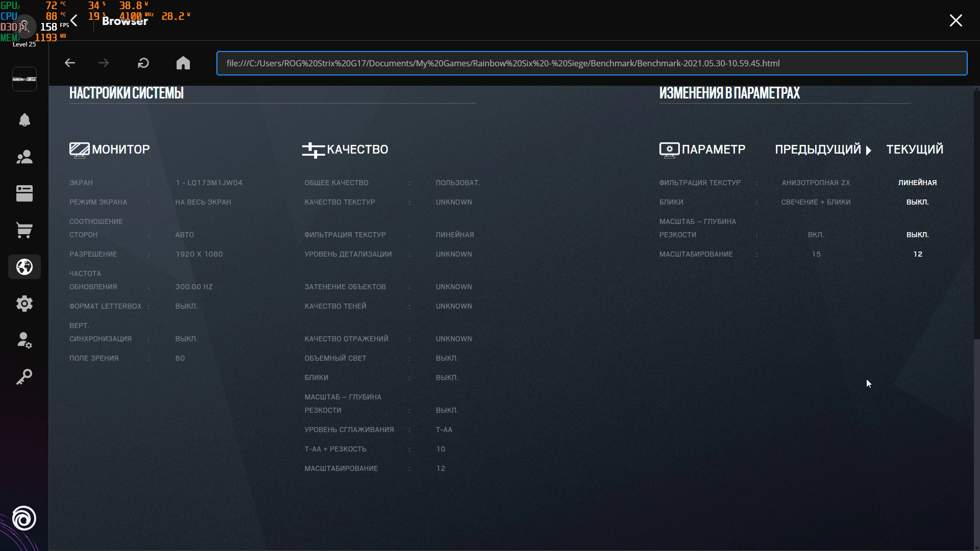The image size is (980, 551).
Task: Click the Параметр settings monitor icon
Action: click(x=669, y=150)
